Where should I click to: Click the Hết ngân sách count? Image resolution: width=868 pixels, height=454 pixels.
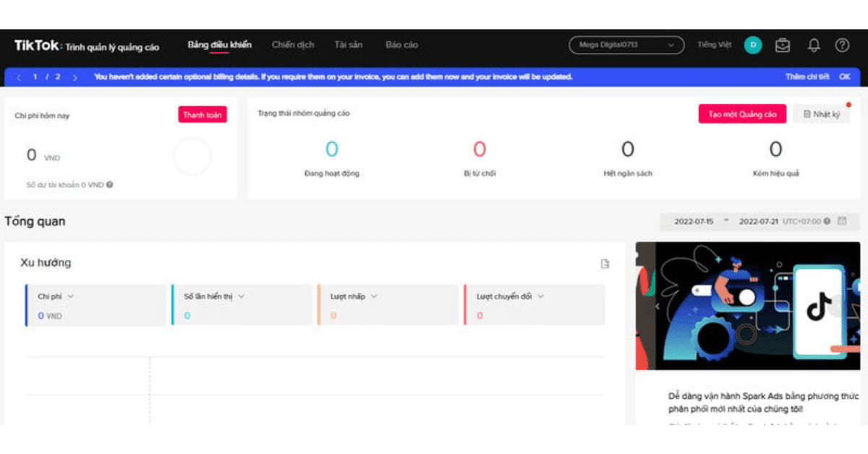628,150
